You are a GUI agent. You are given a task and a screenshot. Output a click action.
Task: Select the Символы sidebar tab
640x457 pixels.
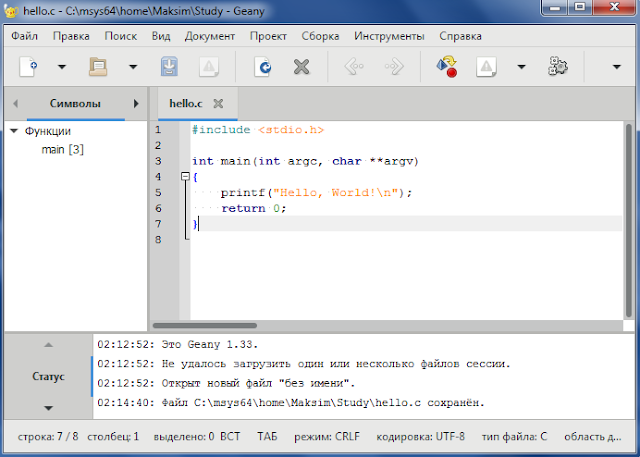(x=76, y=104)
